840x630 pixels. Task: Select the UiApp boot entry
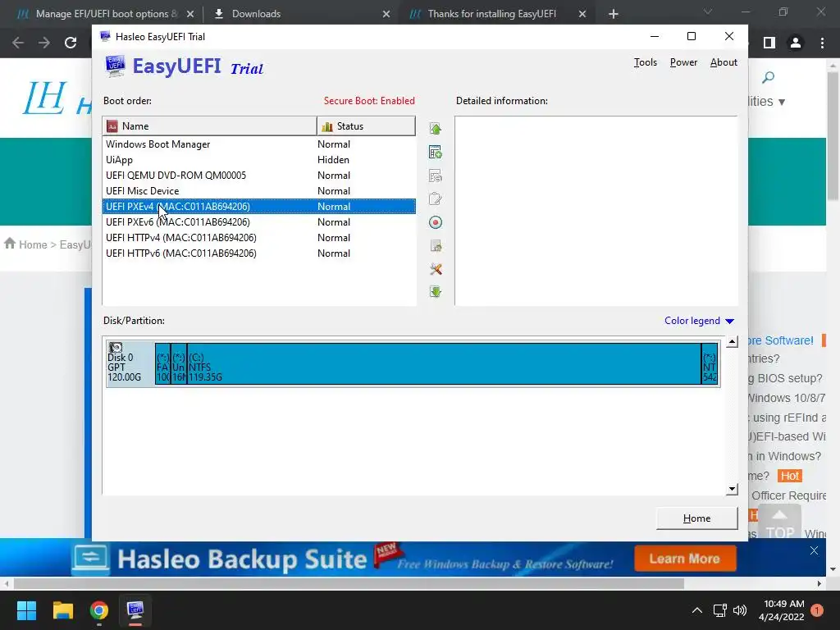coord(258,160)
